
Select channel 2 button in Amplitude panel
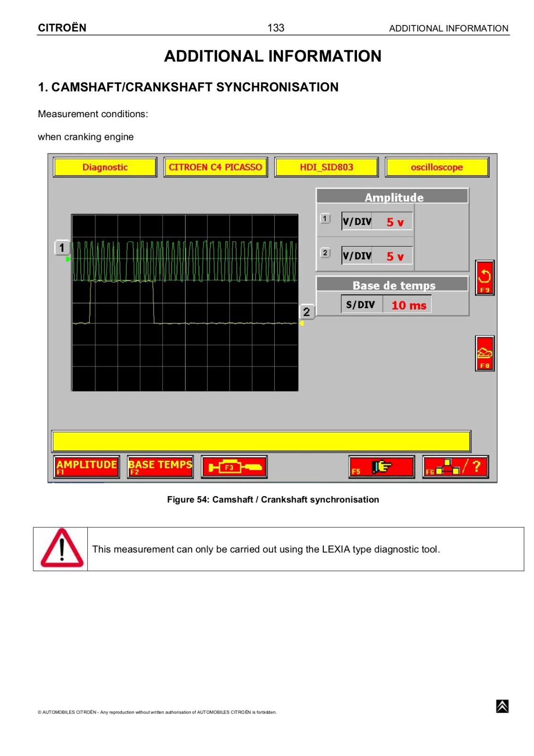(325, 253)
